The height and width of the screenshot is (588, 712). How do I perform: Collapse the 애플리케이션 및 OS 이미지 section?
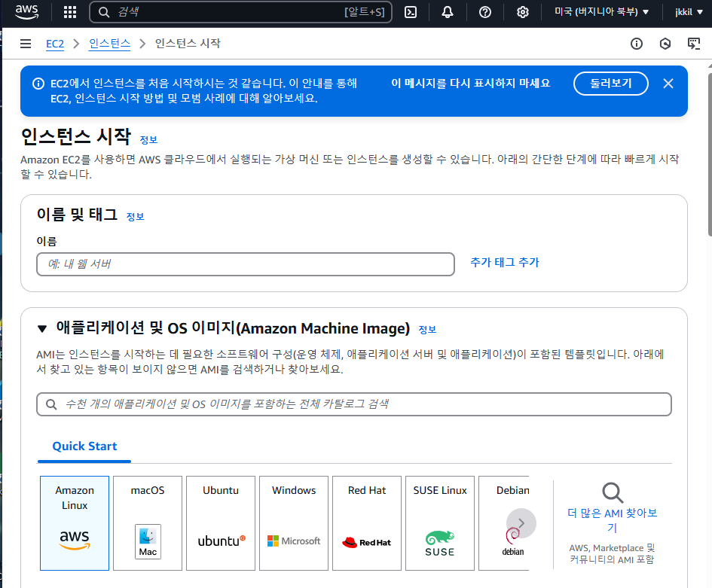click(x=42, y=328)
